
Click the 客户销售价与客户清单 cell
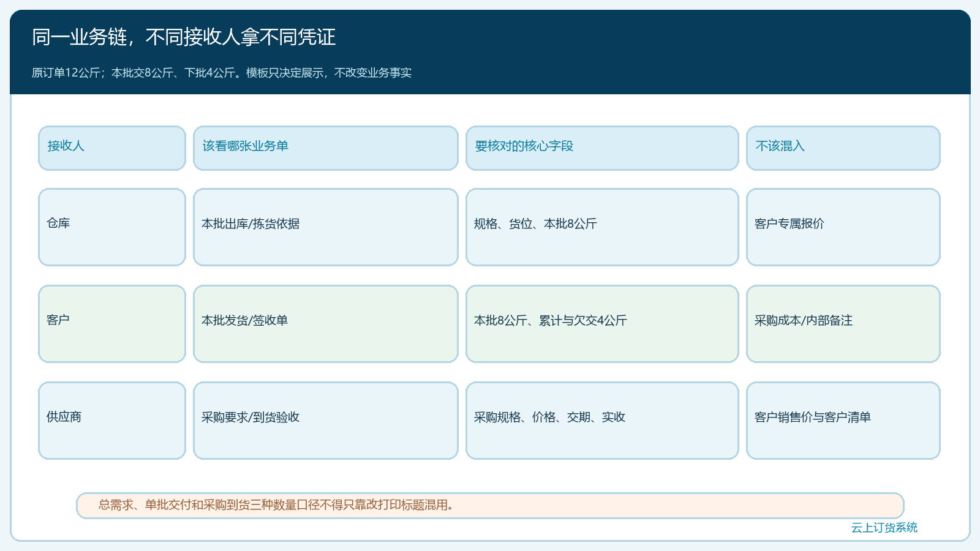click(x=843, y=421)
